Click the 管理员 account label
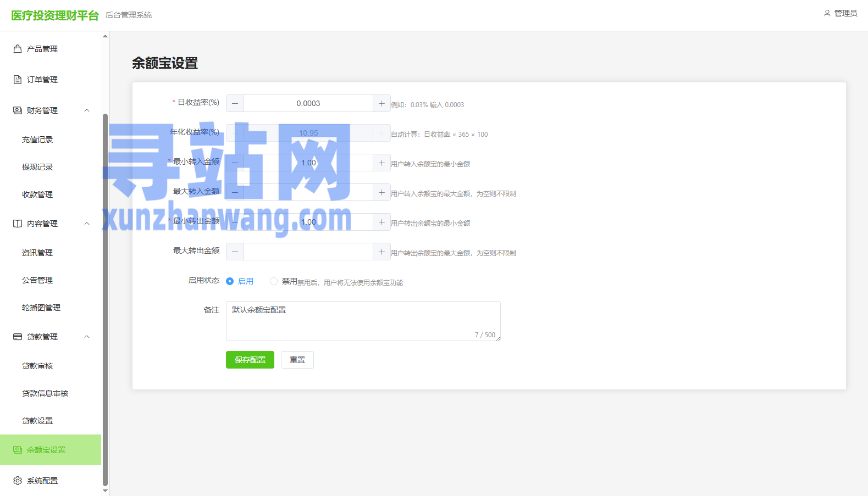This screenshot has height=496, width=868. point(845,13)
